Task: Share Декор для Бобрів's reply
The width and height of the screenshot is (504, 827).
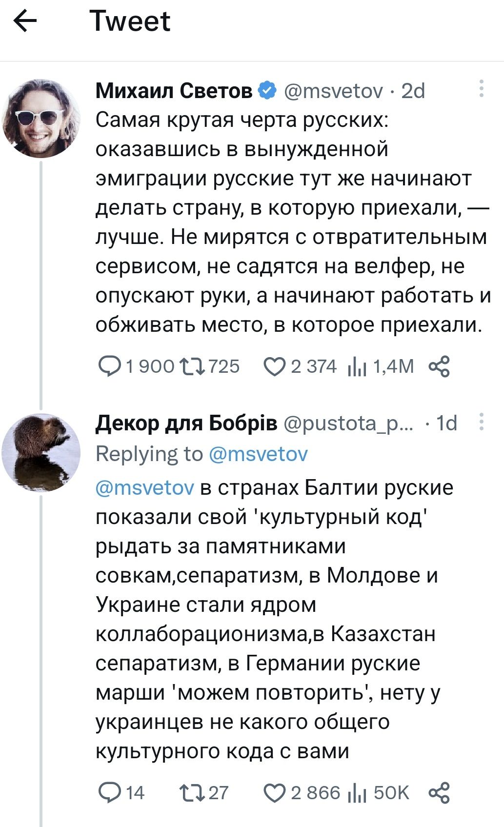Action: click(x=439, y=793)
